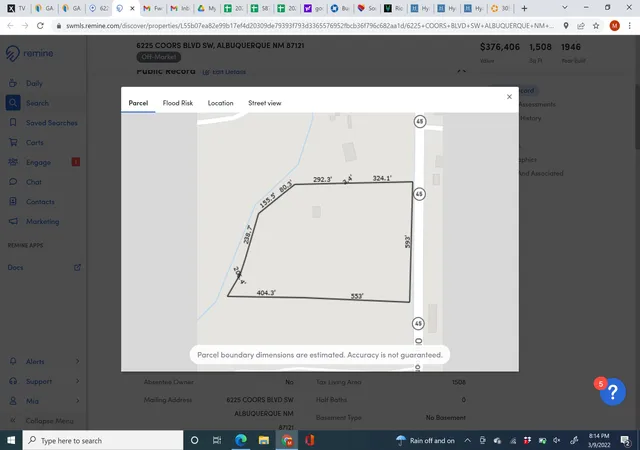Close the parcel map dialog
Image resolution: width=640 pixels, height=450 pixels.
509,97
